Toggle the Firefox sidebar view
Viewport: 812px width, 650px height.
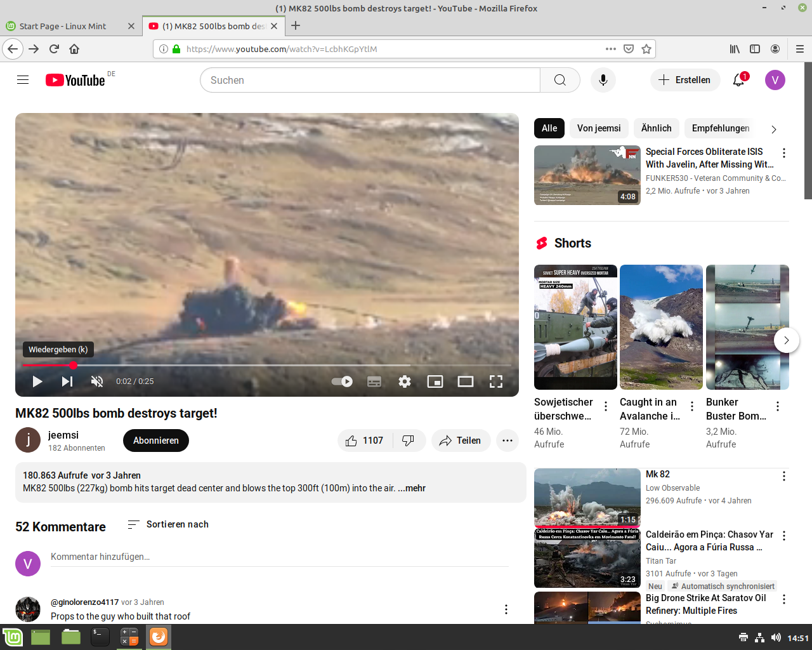tap(755, 49)
